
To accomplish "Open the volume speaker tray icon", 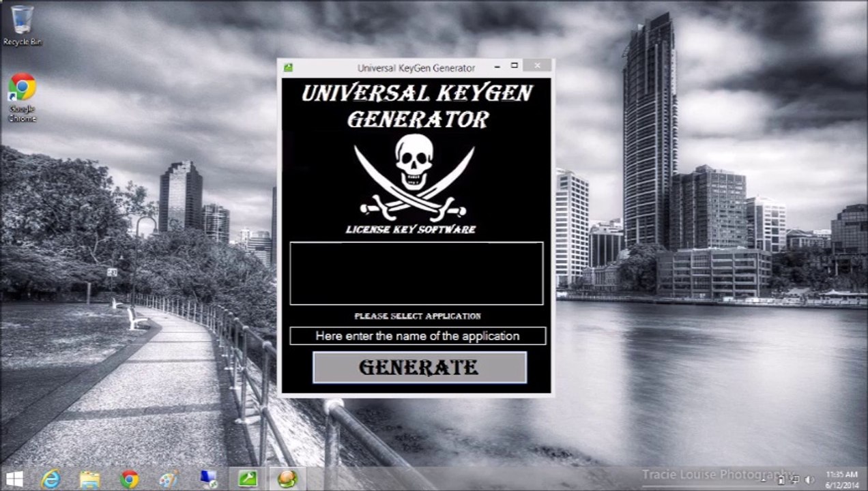I will point(809,479).
